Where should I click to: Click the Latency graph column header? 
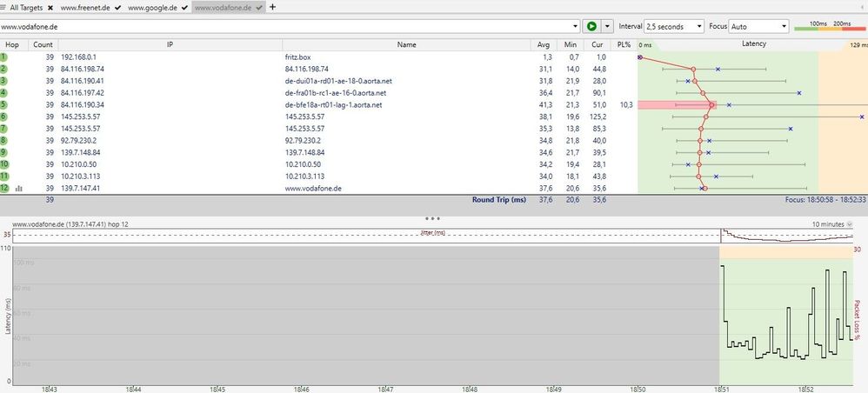754,44
